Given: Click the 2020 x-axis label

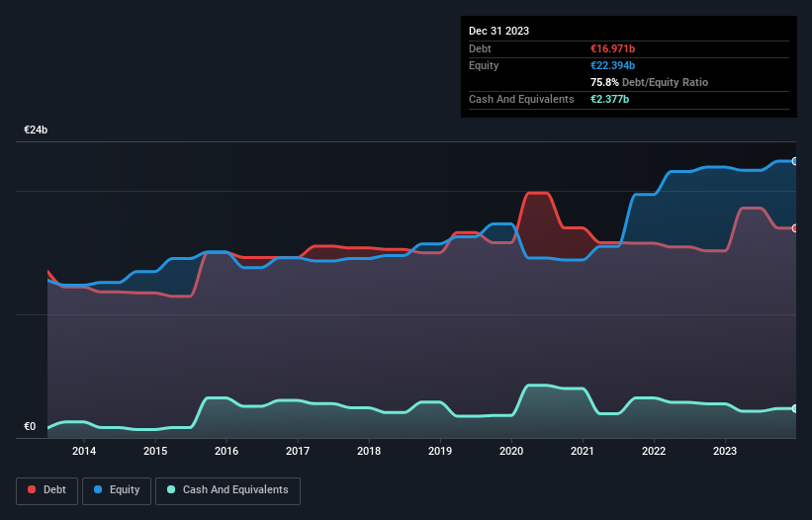Looking at the screenshot, I should coord(511,451).
